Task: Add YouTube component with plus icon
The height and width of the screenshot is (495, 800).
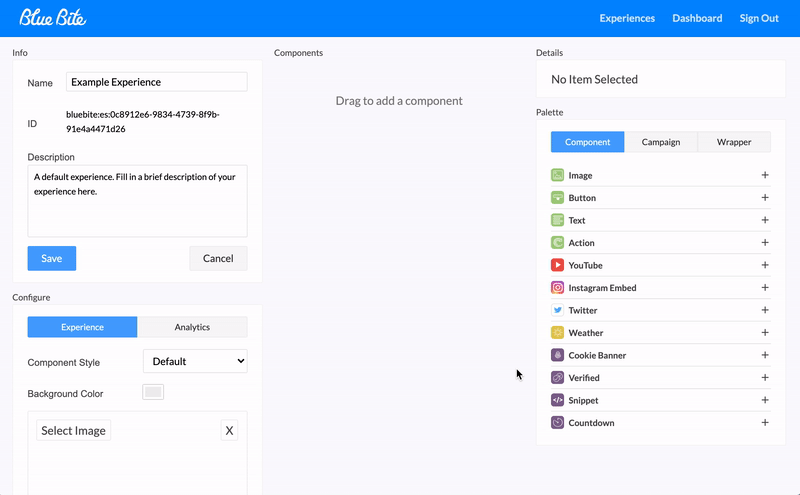Action: coord(765,265)
